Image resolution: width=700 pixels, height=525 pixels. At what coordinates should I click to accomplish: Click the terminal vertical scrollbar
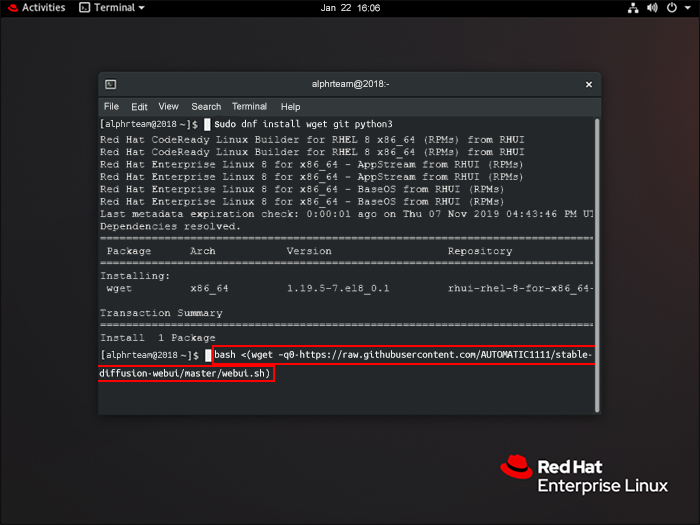click(x=597, y=265)
